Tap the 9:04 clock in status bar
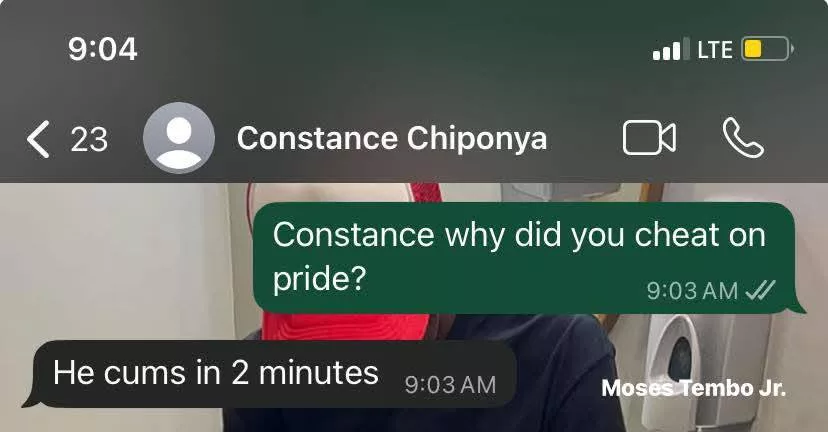This screenshot has height=432, width=828. (102, 49)
